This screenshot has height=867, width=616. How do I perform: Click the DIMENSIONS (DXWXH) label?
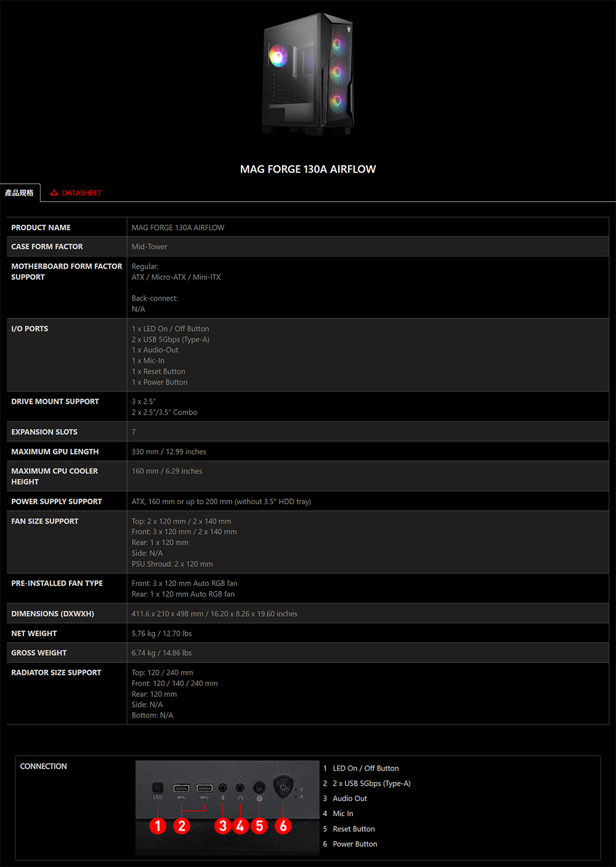tap(52, 614)
